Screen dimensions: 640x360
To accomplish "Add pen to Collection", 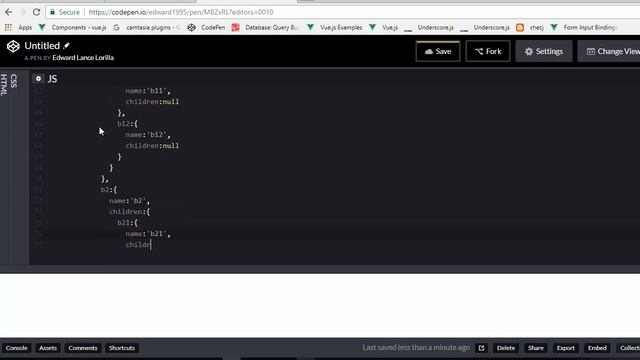I will 629,348.
